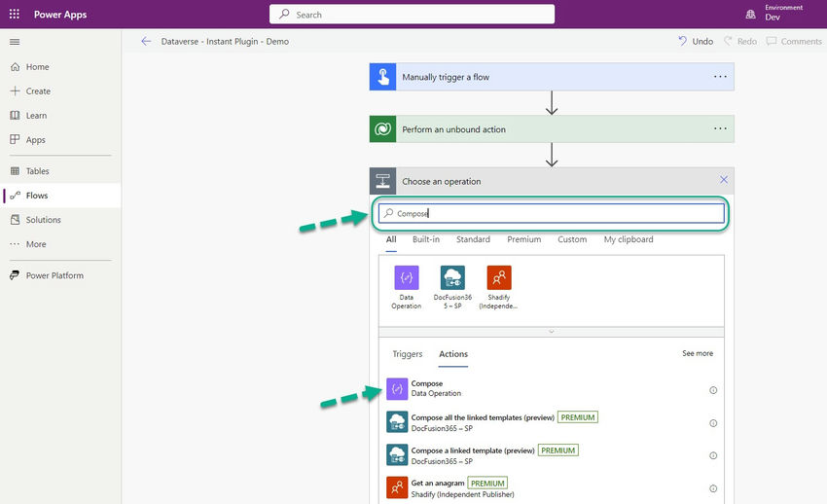Image resolution: width=827 pixels, height=504 pixels.
Task: Click the flow name Dataverse - Instant Plugin - Demo
Action: 225,41
